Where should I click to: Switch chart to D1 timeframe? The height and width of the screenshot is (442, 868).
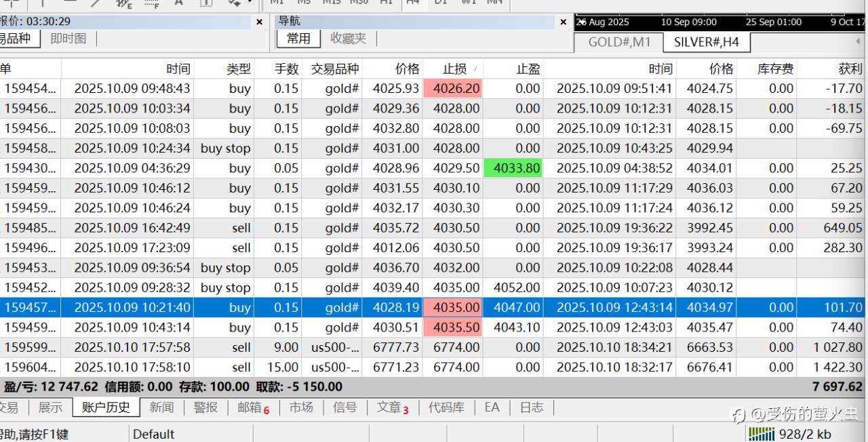pyautogui.click(x=440, y=2)
